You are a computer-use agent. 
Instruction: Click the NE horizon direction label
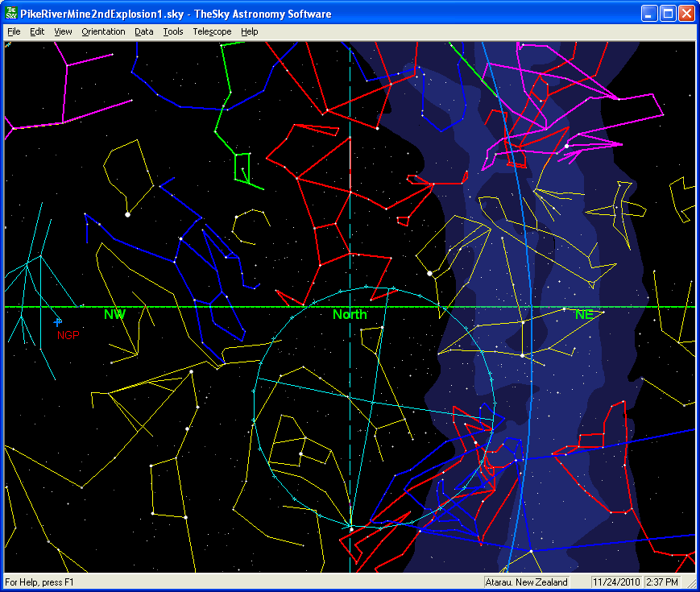pos(584,315)
